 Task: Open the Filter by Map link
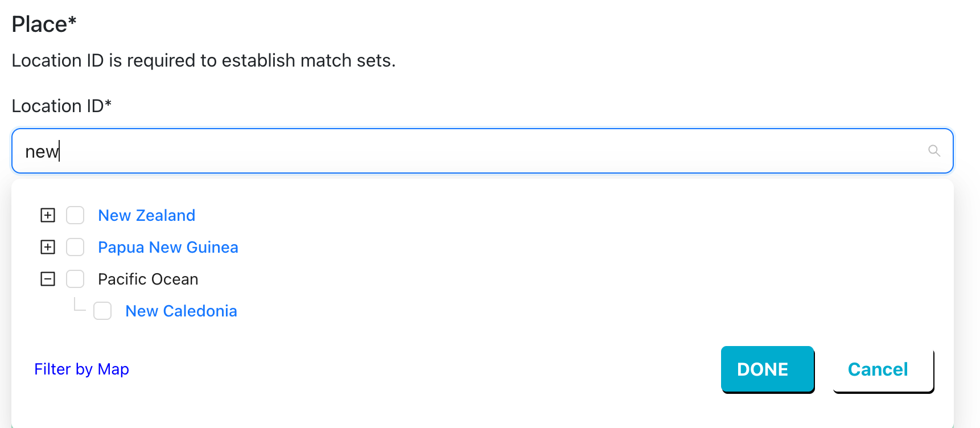point(81,369)
